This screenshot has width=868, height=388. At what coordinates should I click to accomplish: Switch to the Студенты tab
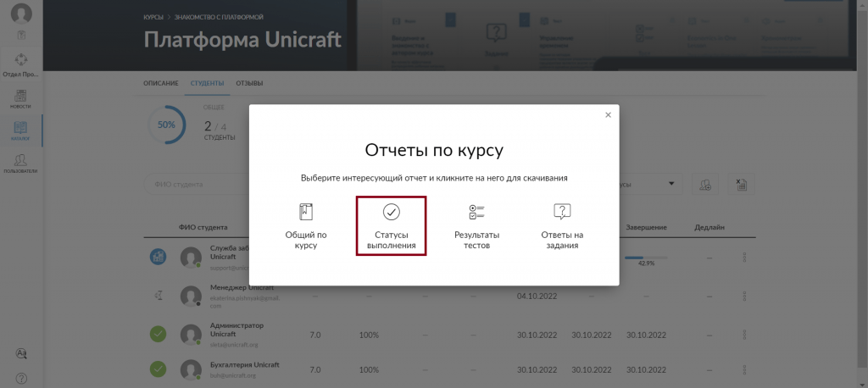click(207, 84)
